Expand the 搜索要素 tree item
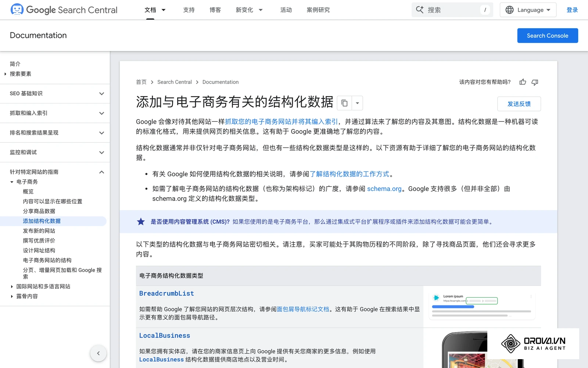The image size is (588, 368). tap(5, 74)
